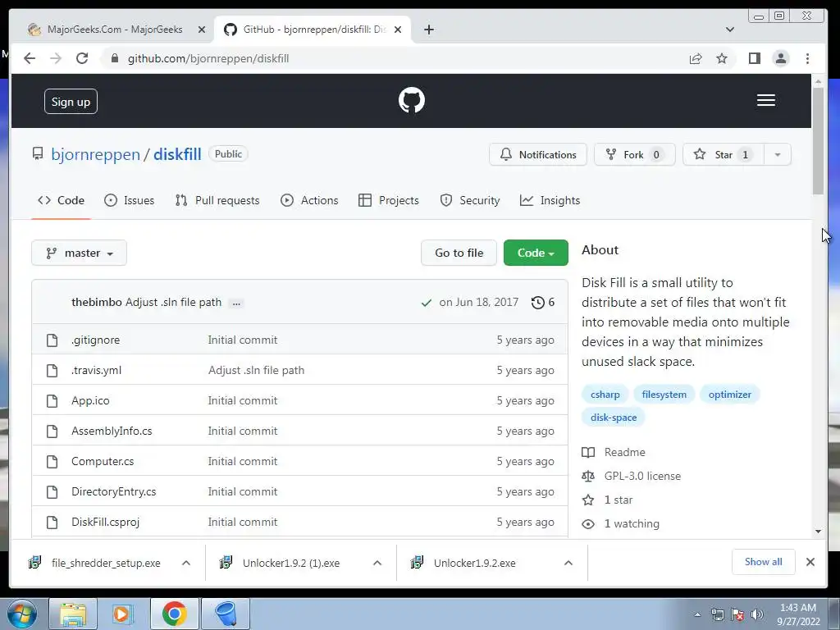This screenshot has width=840, height=630.
Task: Open the diskfill repository name link
Action: [x=177, y=154]
